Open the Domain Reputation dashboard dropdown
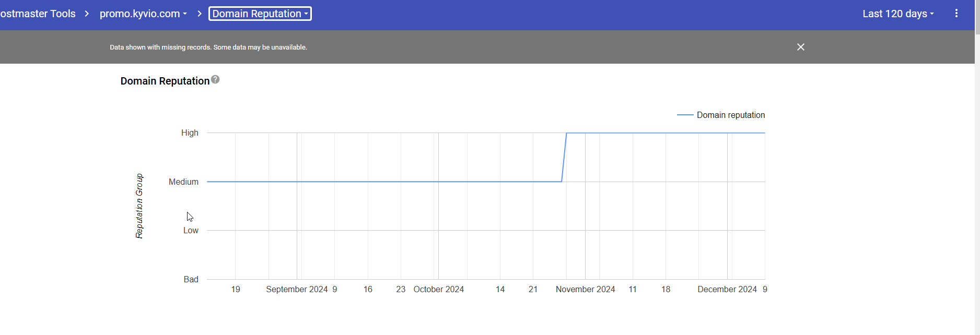The height and width of the screenshot is (335, 980). pyautogui.click(x=260, y=14)
